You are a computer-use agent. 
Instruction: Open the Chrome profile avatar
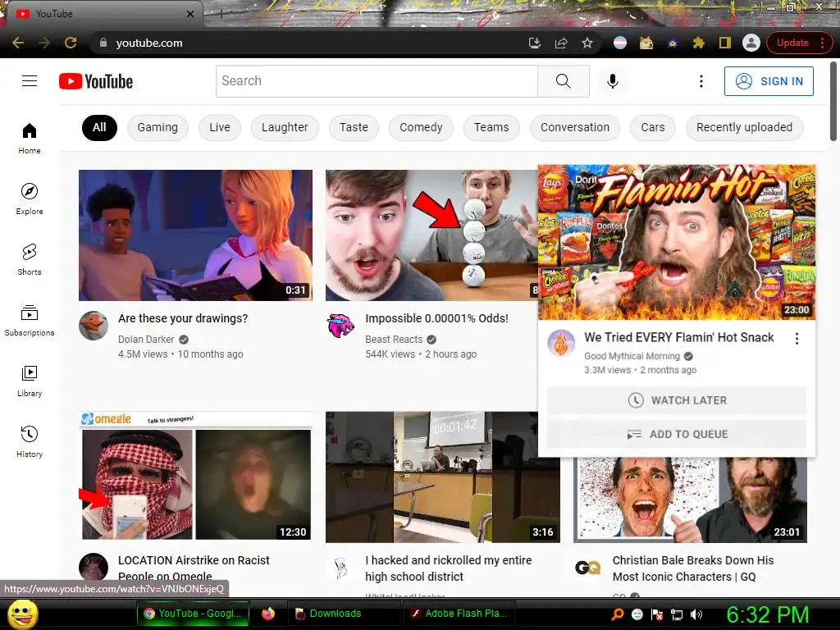pos(751,43)
